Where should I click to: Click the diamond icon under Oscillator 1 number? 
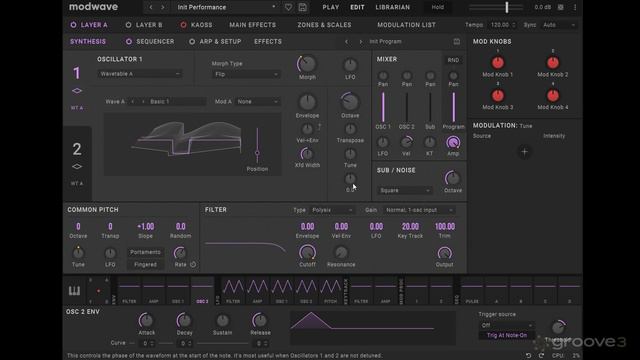pyautogui.click(x=77, y=91)
